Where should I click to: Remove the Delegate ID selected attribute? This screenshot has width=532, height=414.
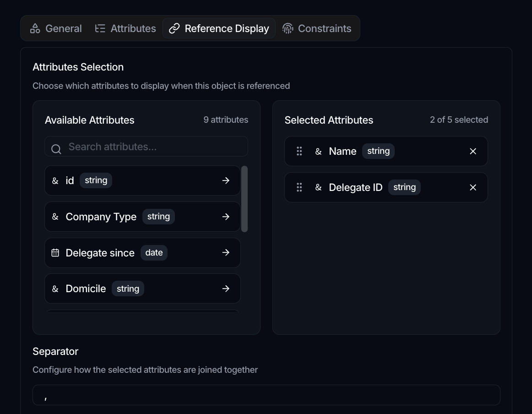(473, 187)
